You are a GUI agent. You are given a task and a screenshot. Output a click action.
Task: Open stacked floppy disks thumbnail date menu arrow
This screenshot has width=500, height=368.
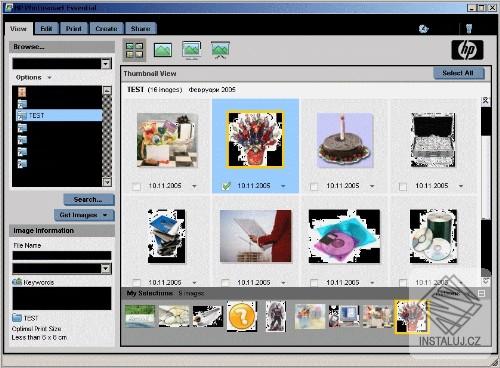coord(194,283)
